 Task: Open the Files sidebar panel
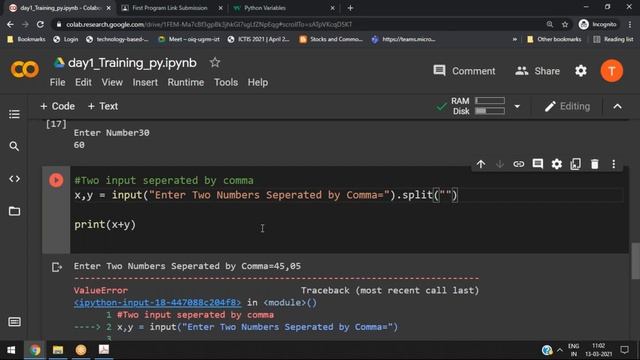pyautogui.click(x=14, y=211)
